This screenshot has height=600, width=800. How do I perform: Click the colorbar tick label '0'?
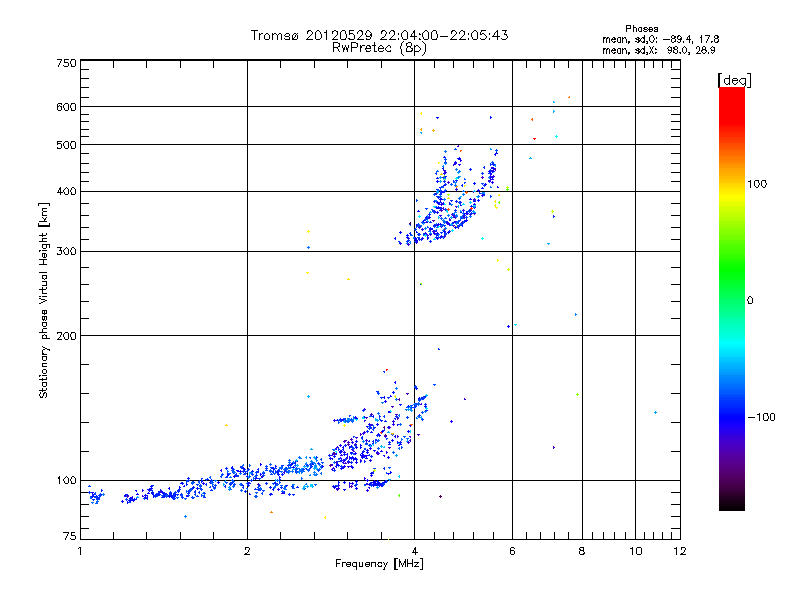click(x=750, y=301)
